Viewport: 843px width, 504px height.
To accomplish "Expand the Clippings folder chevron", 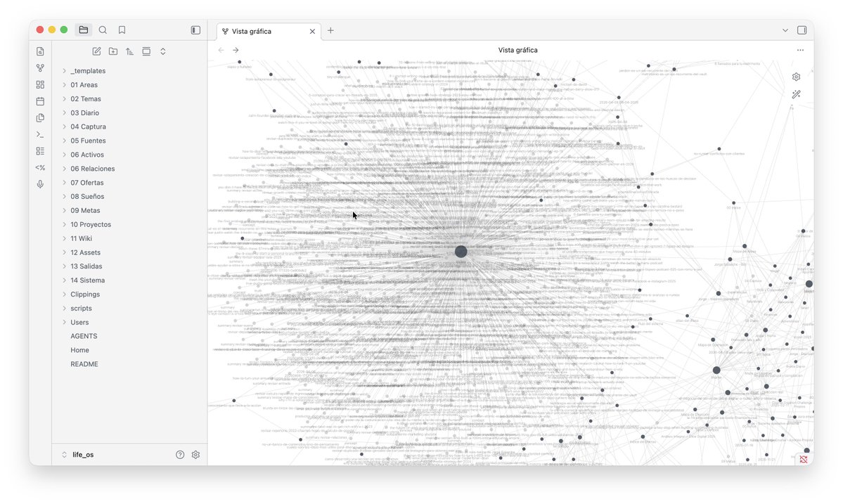I will point(64,295).
